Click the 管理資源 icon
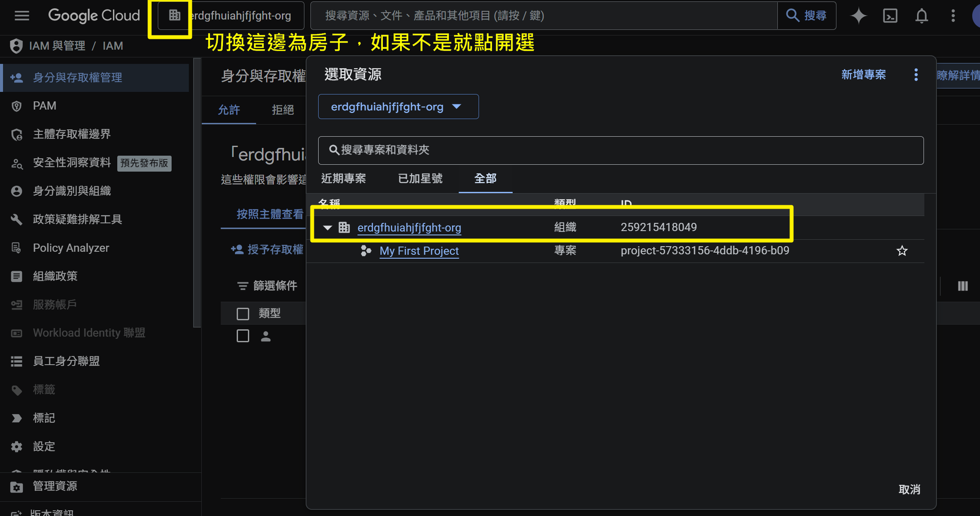Viewport: 980px width, 516px height. (16, 487)
